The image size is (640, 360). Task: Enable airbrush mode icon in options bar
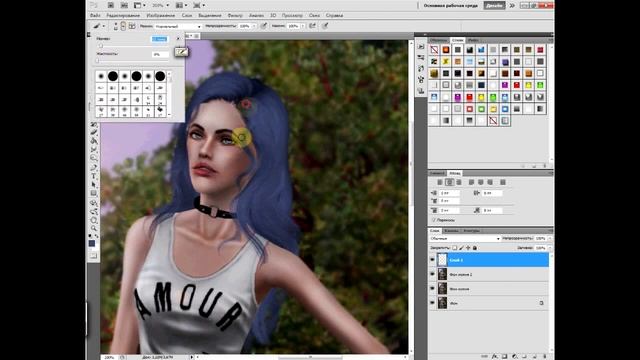[312, 26]
